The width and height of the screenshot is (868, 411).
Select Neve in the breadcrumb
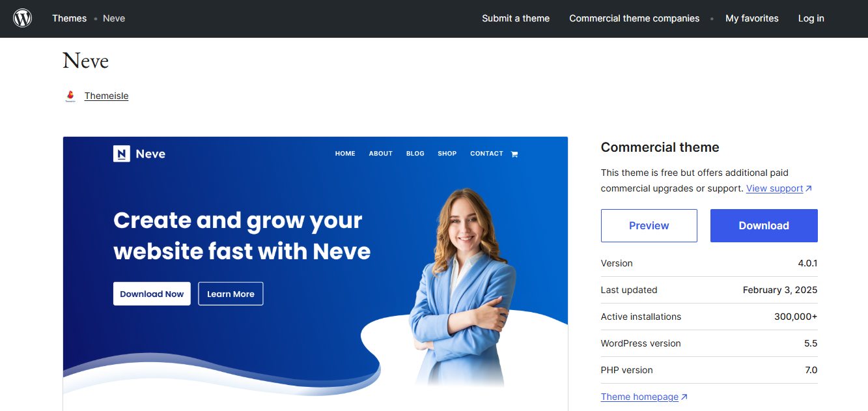114,18
